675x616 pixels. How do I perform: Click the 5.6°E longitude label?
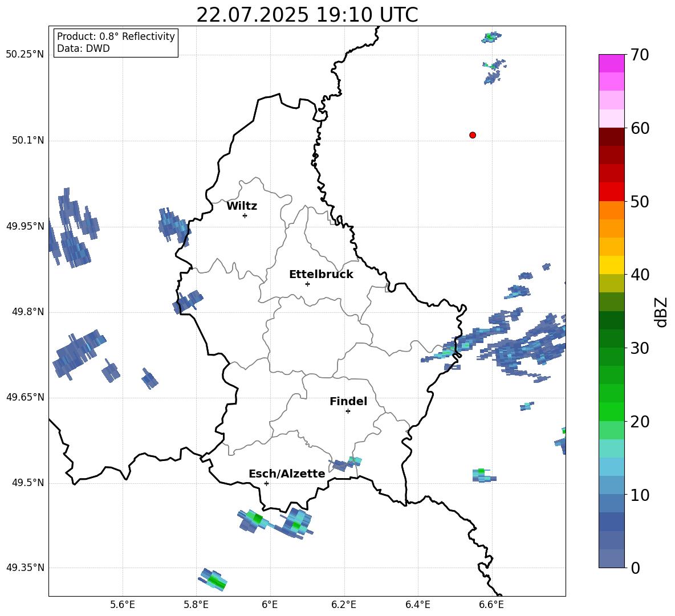(x=123, y=605)
